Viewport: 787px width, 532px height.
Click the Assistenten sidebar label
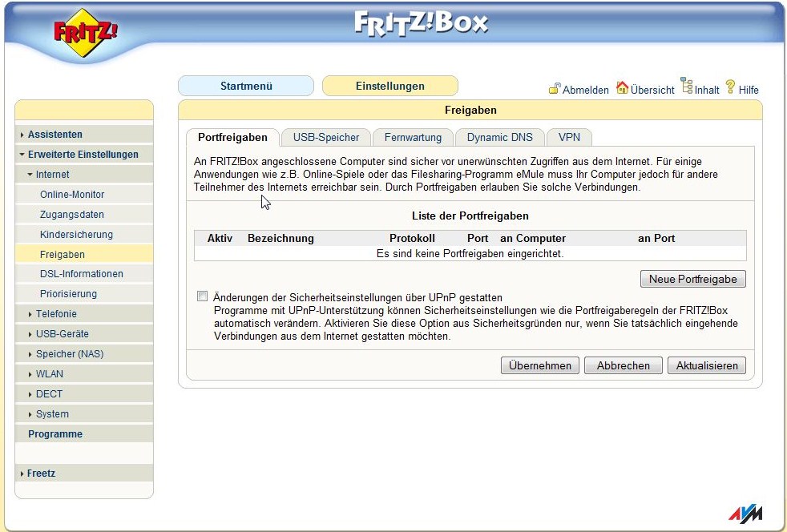55,135
